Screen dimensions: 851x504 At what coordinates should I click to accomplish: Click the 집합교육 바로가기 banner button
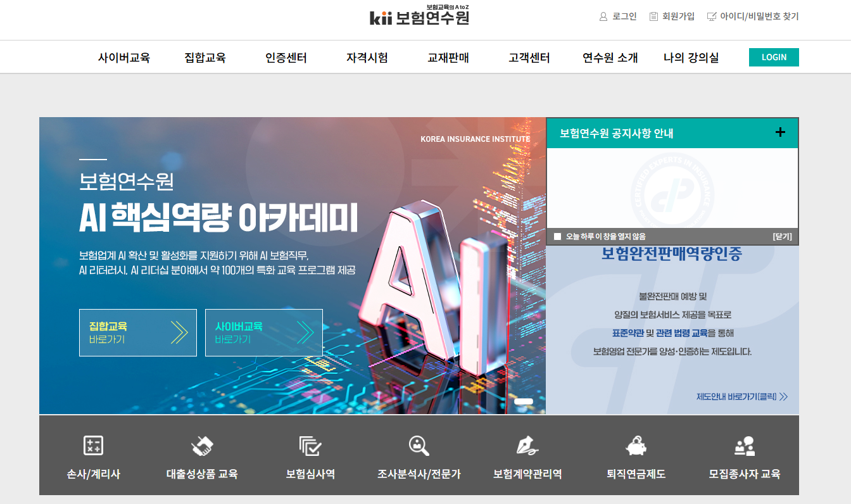(138, 332)
